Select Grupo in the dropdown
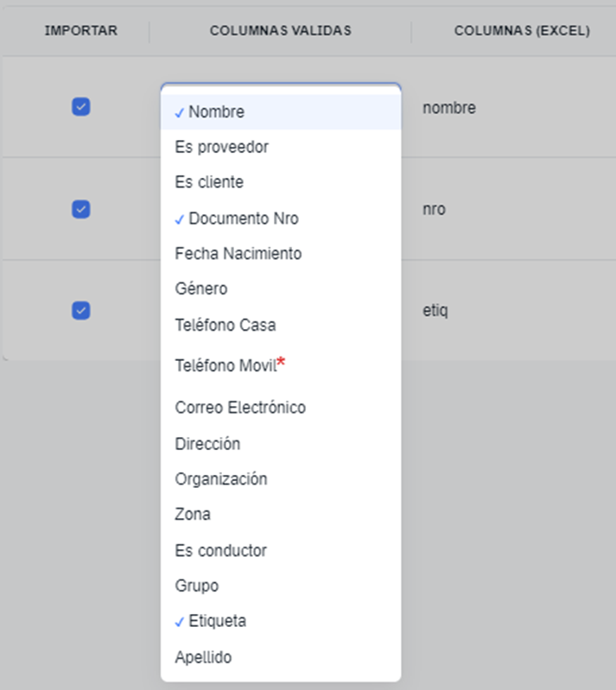The height and width of the screenshot is (690, 616). [196, 586]
